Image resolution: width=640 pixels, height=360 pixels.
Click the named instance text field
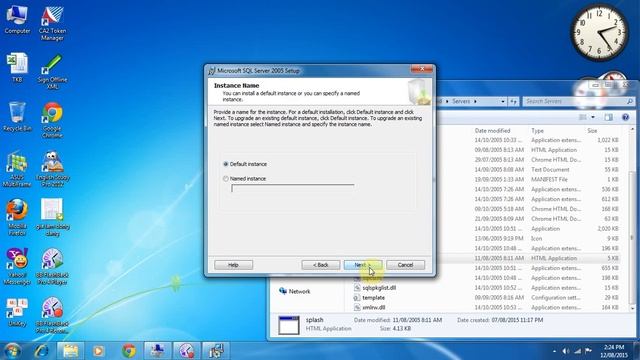pyautogui.click(x=293, y=188)
